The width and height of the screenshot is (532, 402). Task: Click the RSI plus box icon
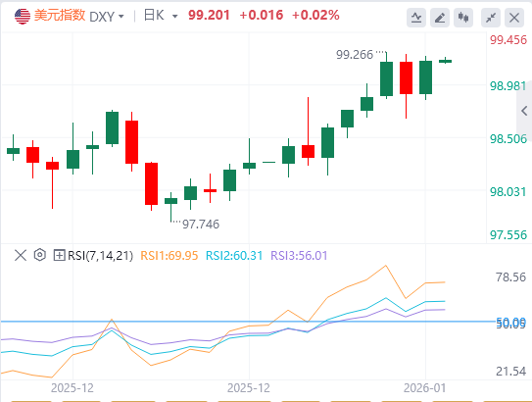tap(59, 255)
